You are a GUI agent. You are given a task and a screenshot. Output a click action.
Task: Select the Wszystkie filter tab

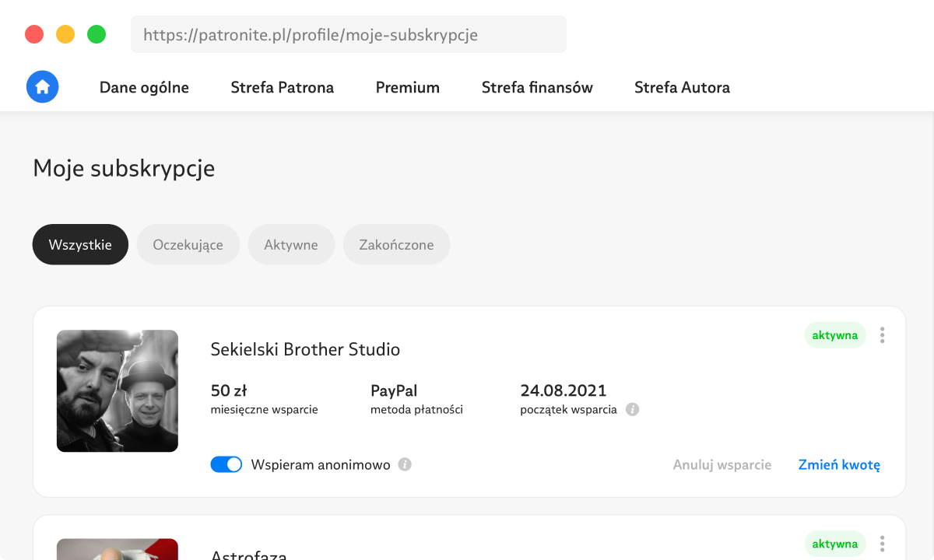[80, 245]
